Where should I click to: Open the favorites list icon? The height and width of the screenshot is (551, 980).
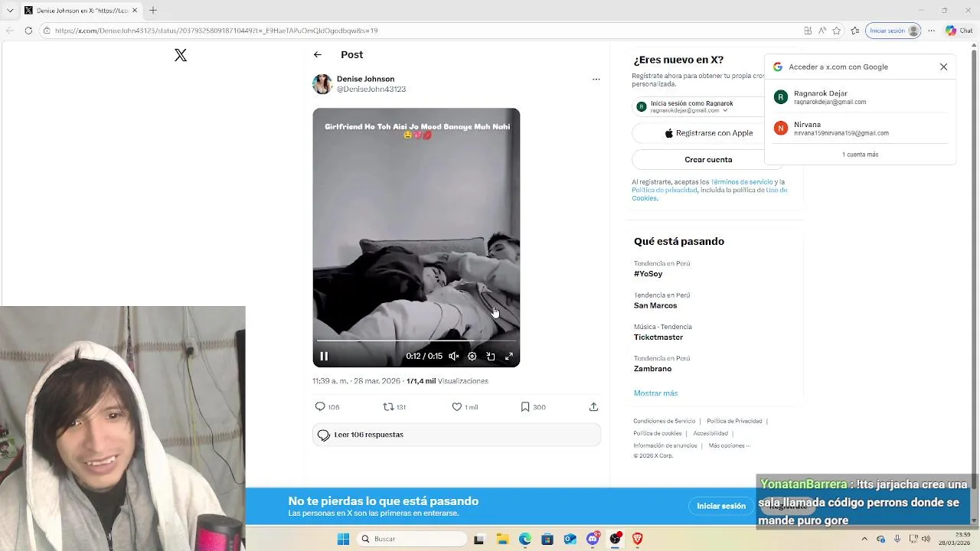(855, 31)
